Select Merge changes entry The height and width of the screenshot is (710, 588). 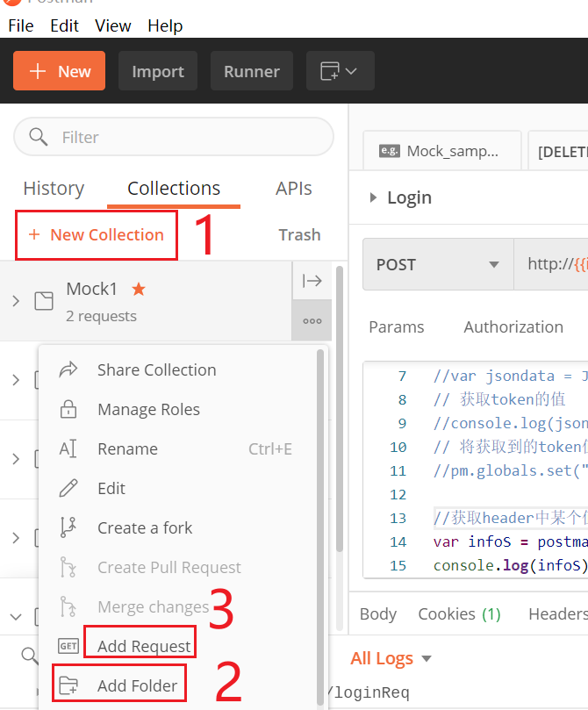click(153, 606)
